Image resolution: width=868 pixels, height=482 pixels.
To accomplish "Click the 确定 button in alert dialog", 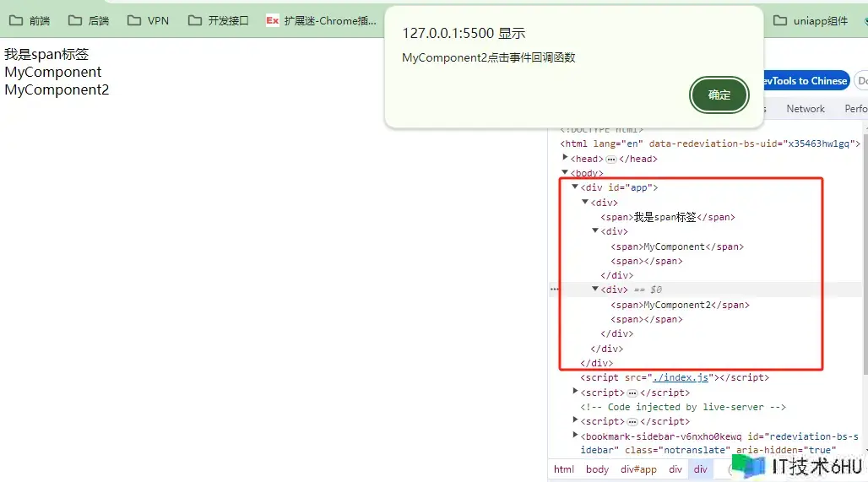I will [x=719, y=95].
